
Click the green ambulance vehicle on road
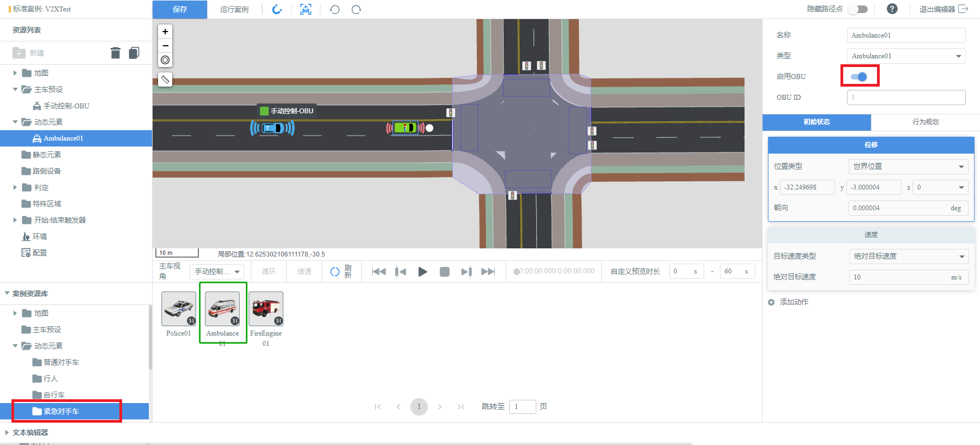(405, 127)
